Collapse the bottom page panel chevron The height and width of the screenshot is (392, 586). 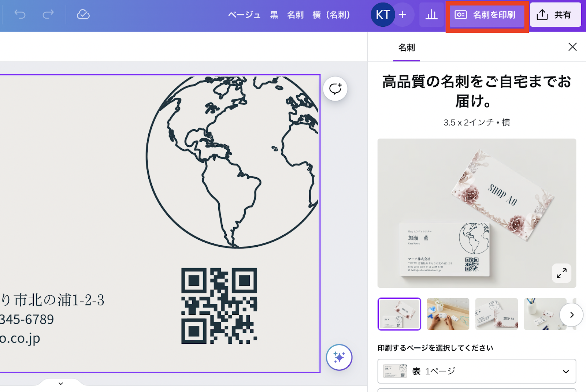[x=61, y=383]
